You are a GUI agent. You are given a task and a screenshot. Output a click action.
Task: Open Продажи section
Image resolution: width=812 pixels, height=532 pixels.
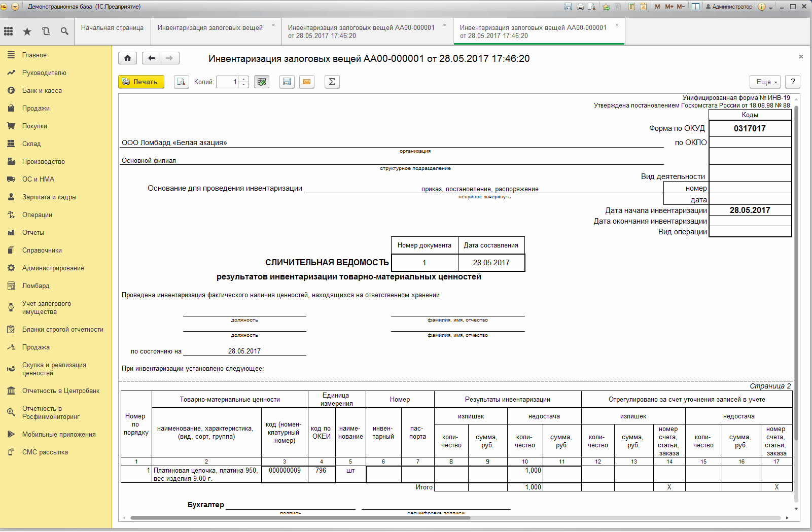click(56, 108)
